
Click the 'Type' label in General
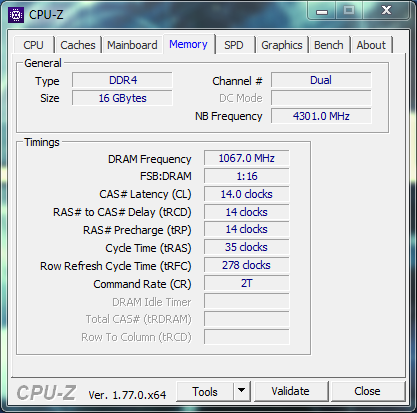[47, 82]
